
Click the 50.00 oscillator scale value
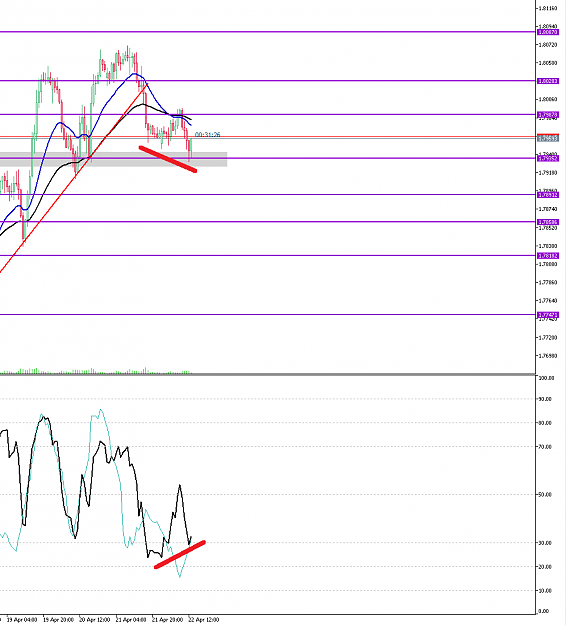[545, 495]
